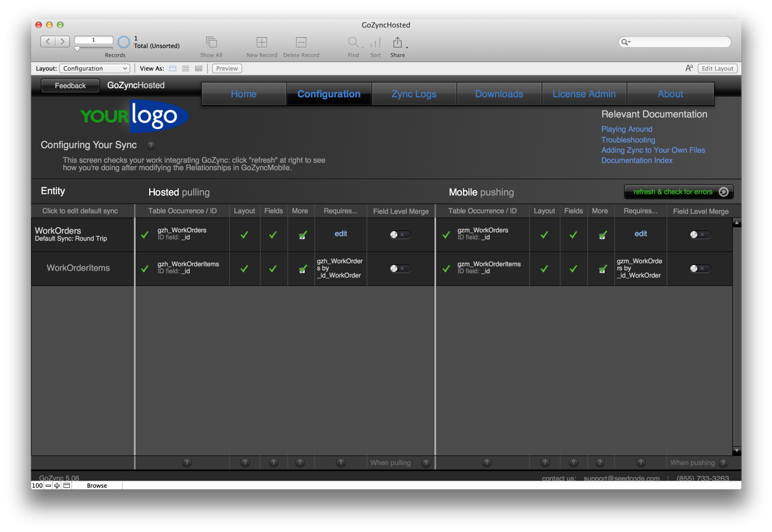Open the Share menu
The width and height of the screenshot is (772, 532).
tap(398, 42)
